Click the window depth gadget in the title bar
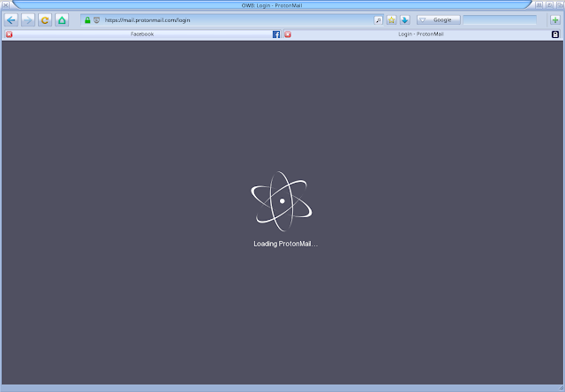This screenshot has width=565, height=392. [x=561, y=5]
